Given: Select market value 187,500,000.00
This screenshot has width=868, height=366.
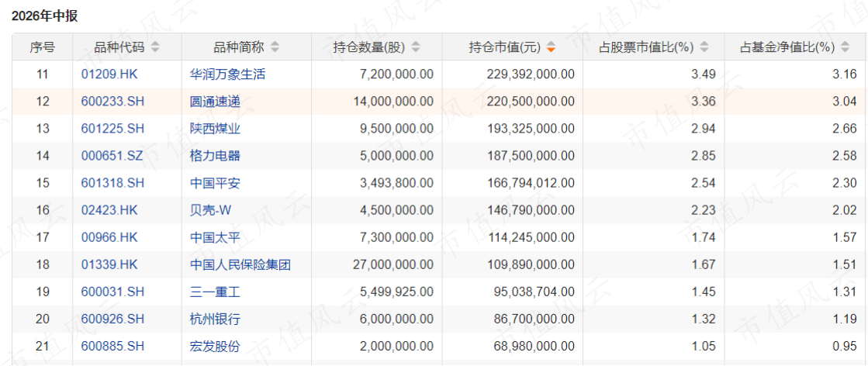Looking at the screenshot, I should point(531,156).
